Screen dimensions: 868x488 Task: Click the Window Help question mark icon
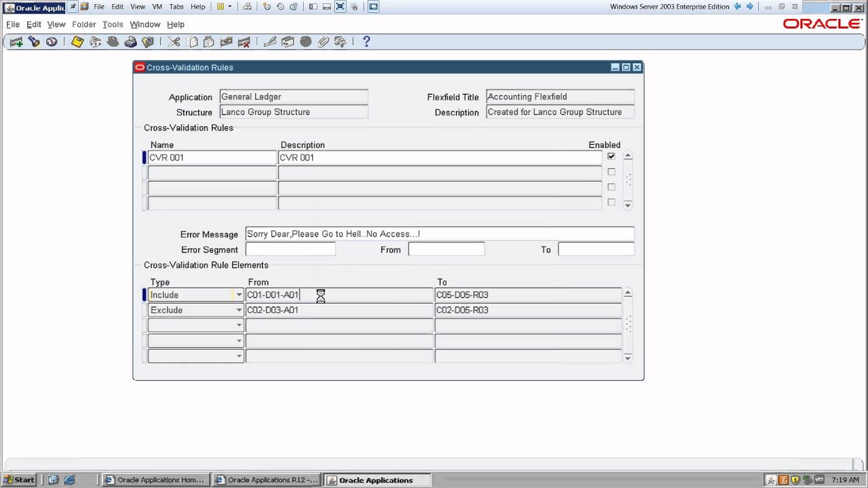[x=366, y=42]
